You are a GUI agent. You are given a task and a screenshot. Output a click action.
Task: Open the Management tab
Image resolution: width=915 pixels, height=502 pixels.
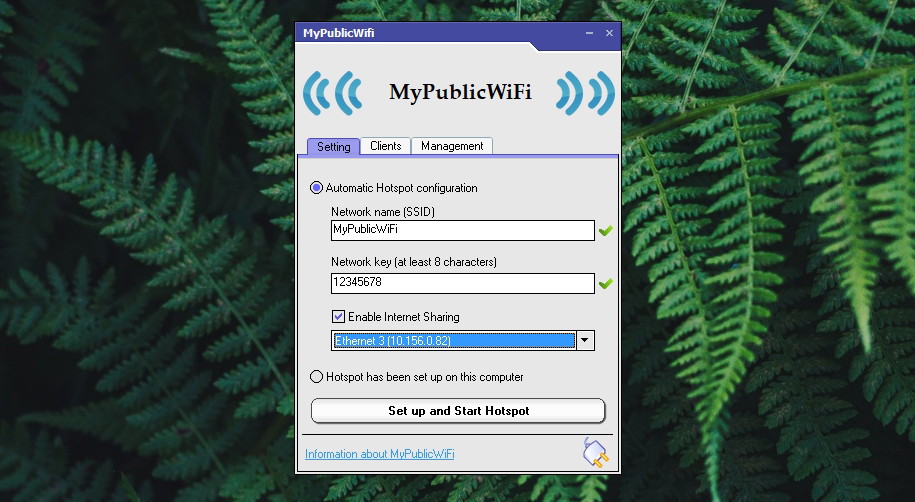[452, 146]
